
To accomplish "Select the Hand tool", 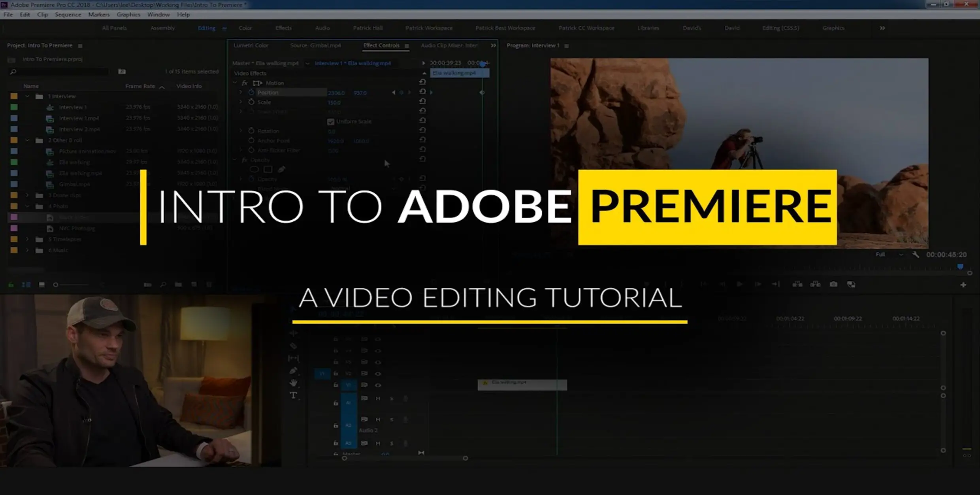I will click(293, 383).
